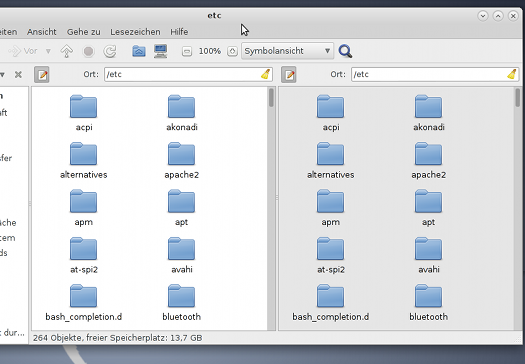Click the left pane /etc location field

click(188, 74)
